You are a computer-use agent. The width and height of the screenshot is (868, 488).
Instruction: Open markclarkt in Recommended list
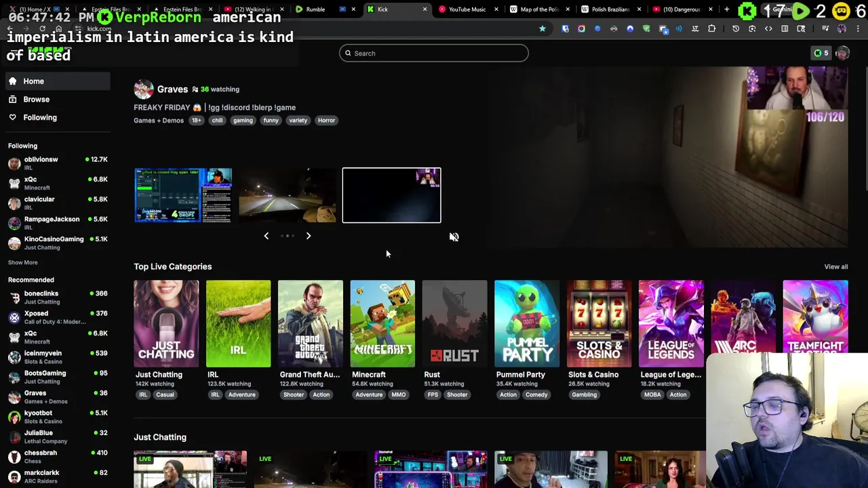tap(58, 476)
